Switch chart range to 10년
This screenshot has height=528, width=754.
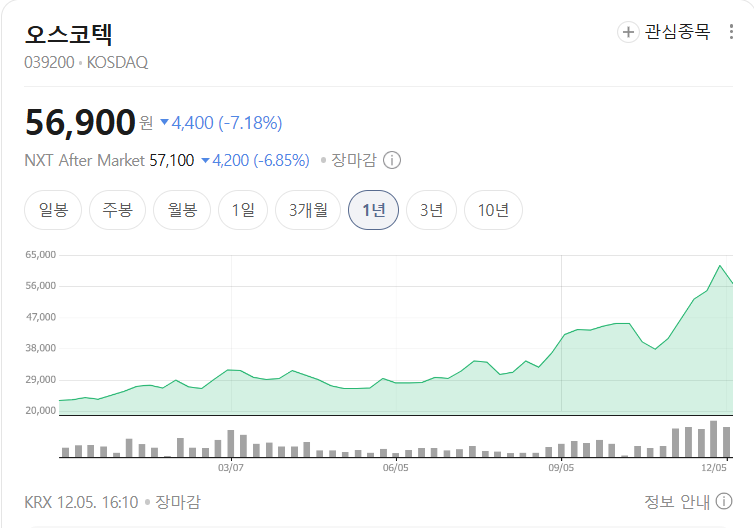click(x=493, y=210)
